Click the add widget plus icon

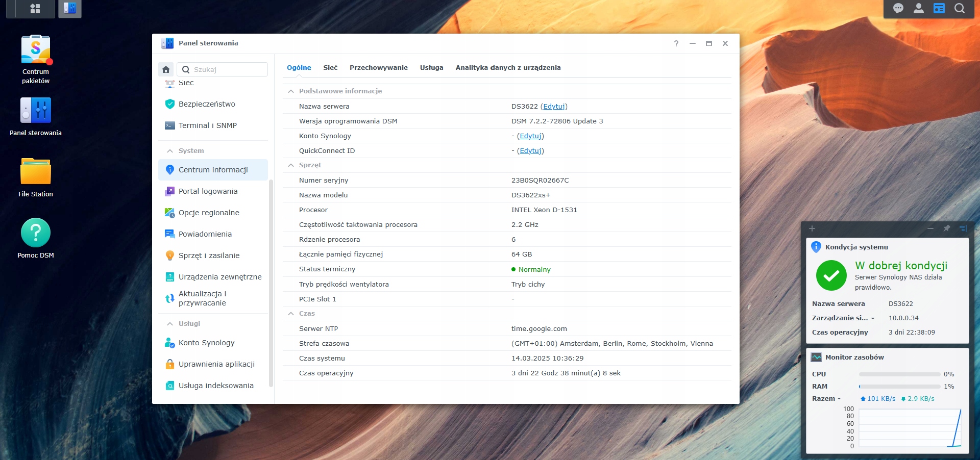[812, 228]
